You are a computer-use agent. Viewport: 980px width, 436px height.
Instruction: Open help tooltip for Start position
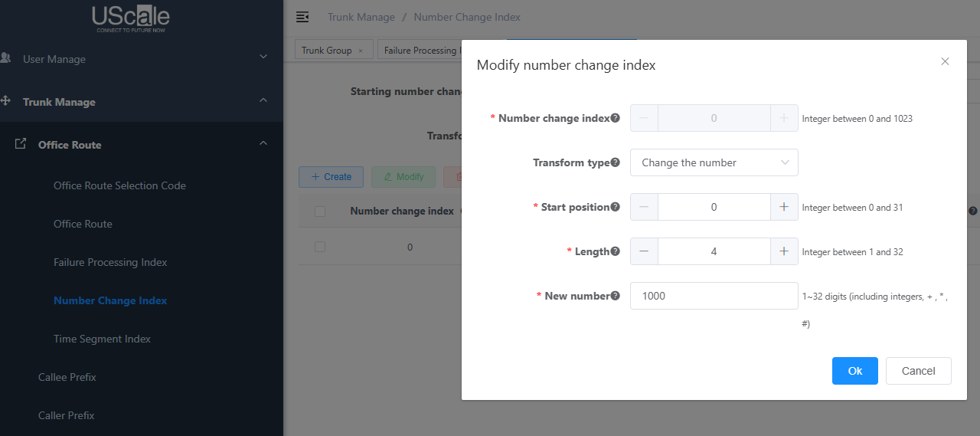click(x=616, y=207)
